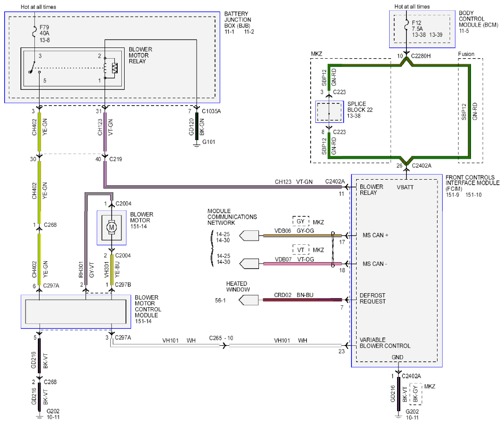Select FRONT CONTROLS INTERFACE MODULE label
This screenshot has width=504, height=424.
tap(472, 183)
